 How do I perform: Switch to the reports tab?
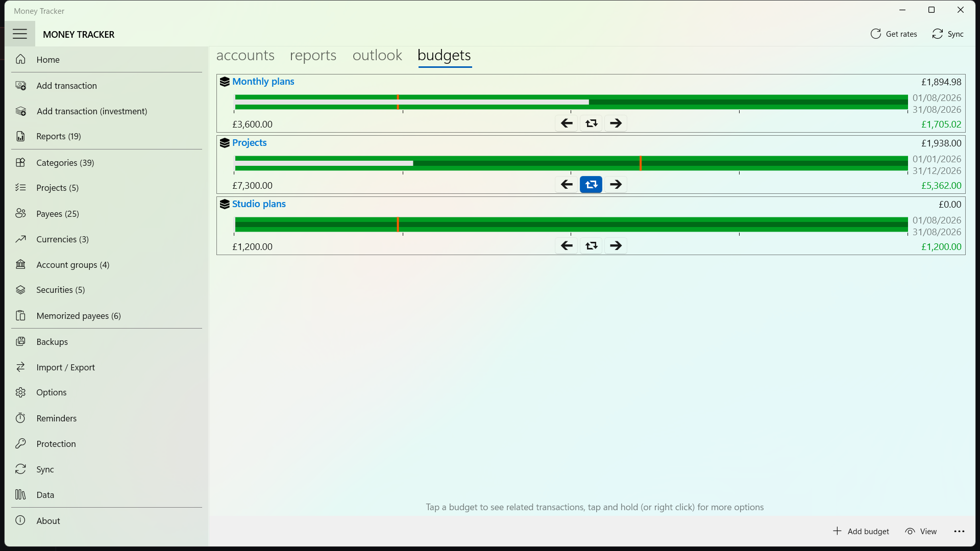click(x=313, y=55)
